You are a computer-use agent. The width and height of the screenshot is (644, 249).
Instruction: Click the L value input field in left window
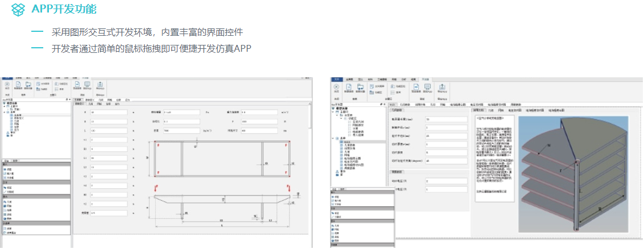point(109,130)
